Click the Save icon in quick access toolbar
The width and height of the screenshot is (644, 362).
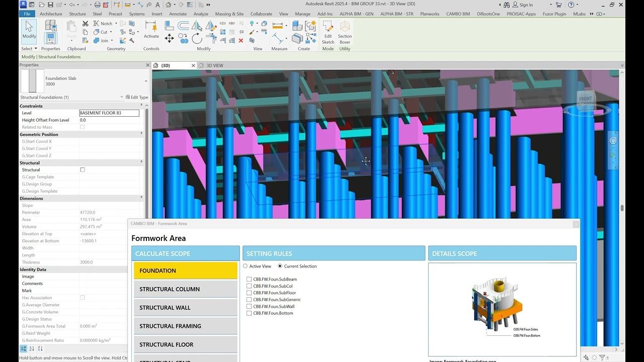pos(50,5)
